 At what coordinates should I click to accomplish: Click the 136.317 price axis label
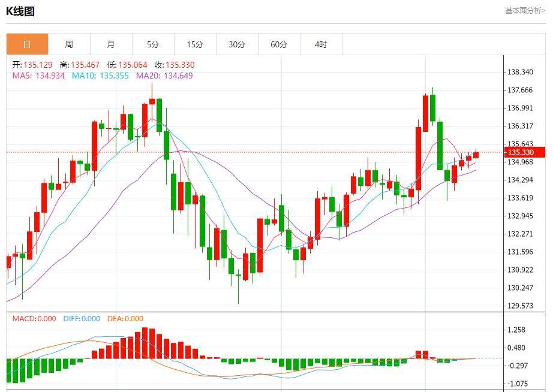pos(520,126)
